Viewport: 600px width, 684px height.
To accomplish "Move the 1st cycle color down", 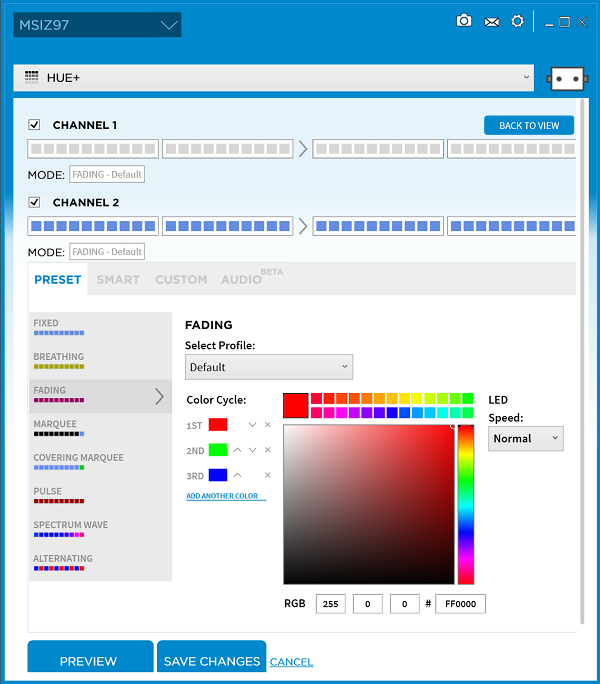I will tap(252, 425).
